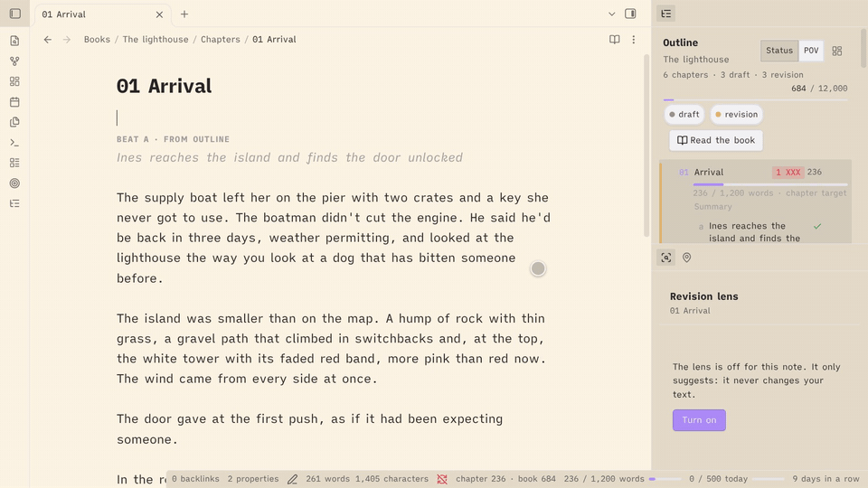Click the right sidebar scrollbar

pos(863,47)
